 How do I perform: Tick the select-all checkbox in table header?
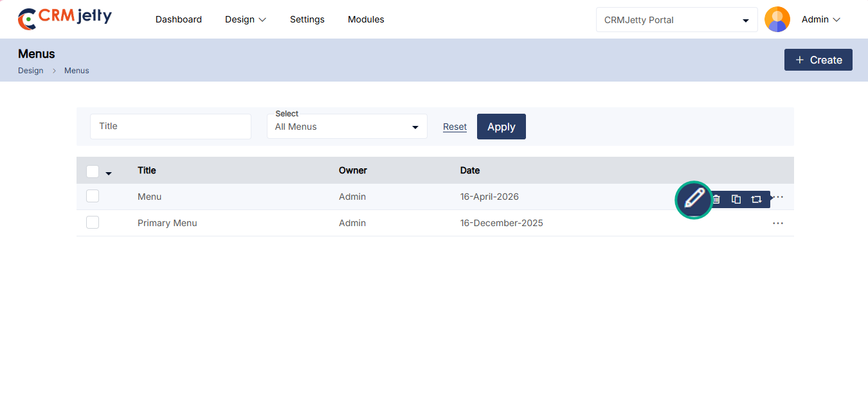(93, 171)
